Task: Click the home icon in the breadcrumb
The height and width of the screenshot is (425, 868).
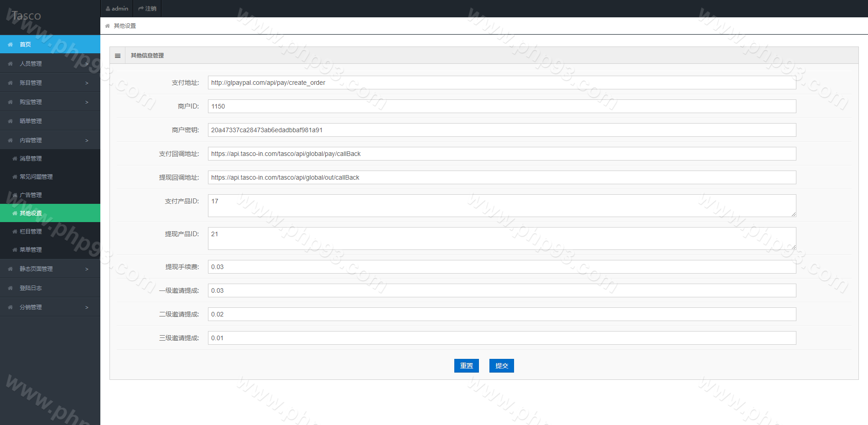Action: [x=107, y=26]
